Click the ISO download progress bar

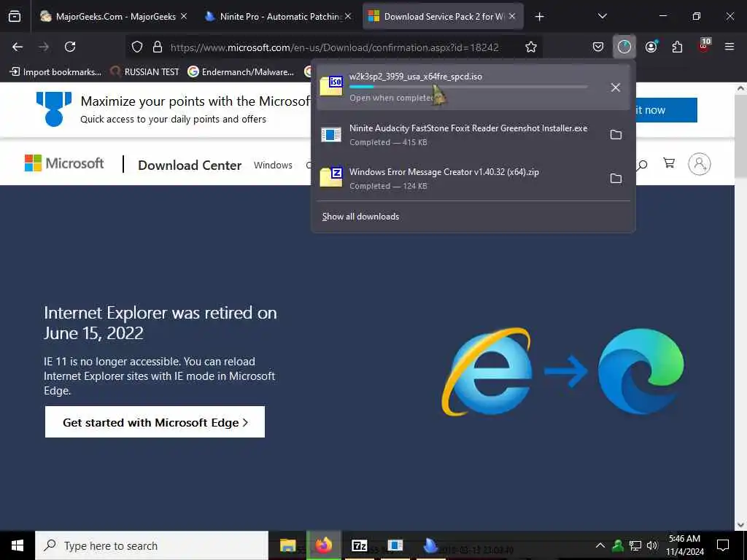[x=468, y=87]
